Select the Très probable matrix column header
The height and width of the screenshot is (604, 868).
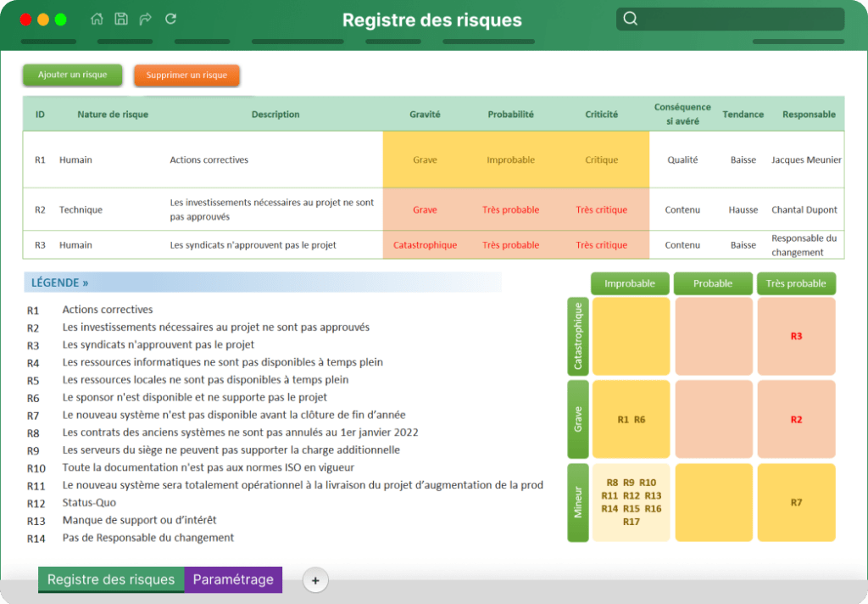tap(796, 283)
